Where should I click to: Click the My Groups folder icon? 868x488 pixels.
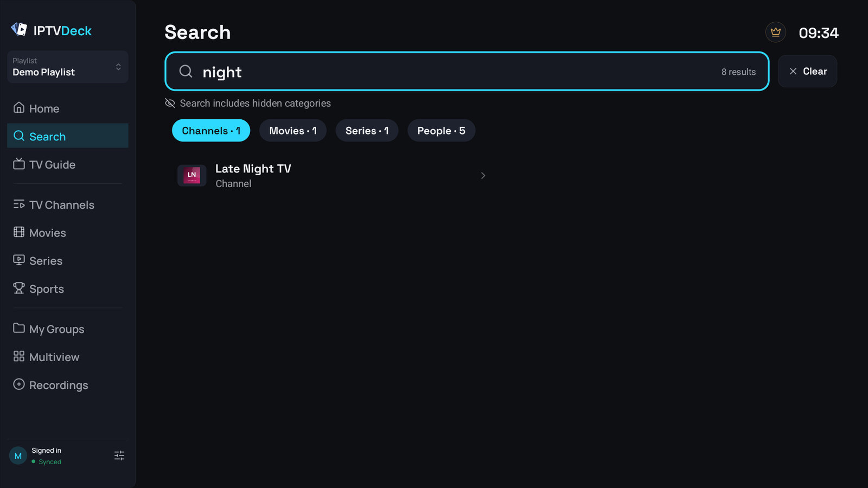19,328
